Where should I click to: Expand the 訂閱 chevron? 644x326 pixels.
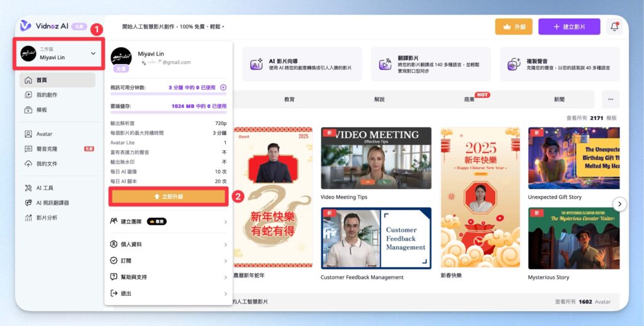226,261
